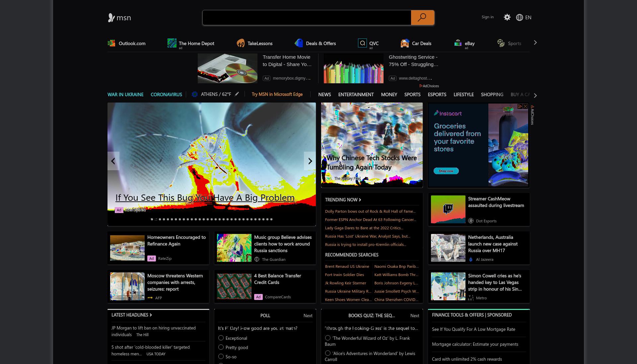Click the Twitch logo thumbnail of CashMeow story
This screenshot has width=637, height=364.
point(448,209)
